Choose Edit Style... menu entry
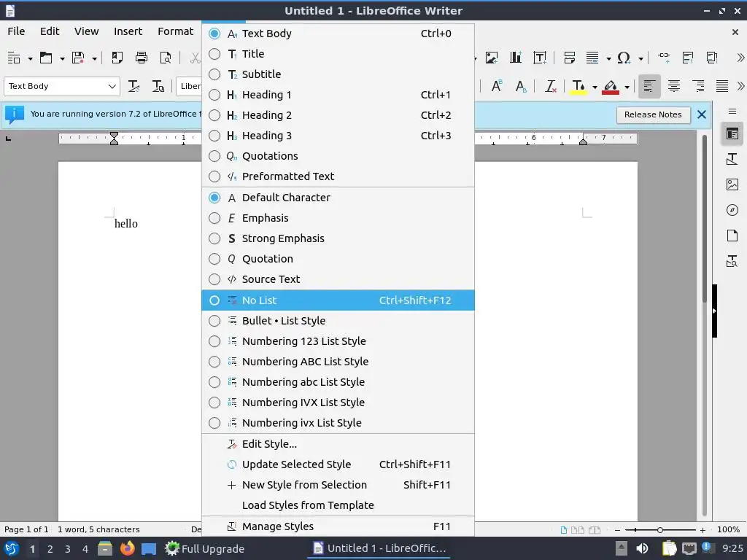Image resolution: width=747 pixels, height=560 pixels. click(338, 444)
